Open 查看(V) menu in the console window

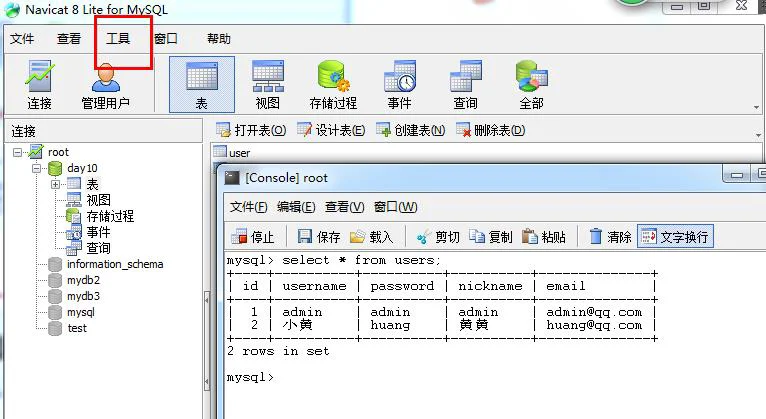(x=344, y=207)
